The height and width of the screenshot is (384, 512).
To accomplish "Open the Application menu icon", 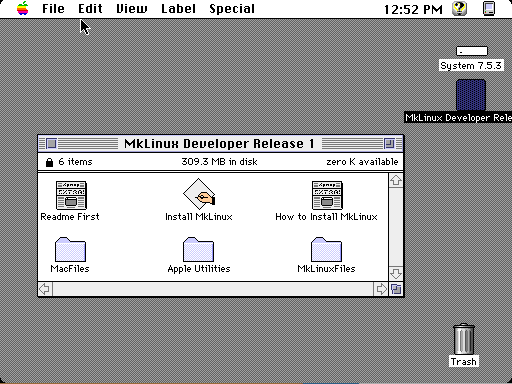I will click(489, 9).
